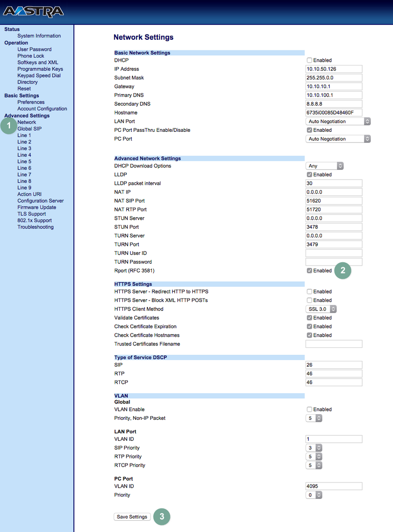Click the Save Settings button
This screenshot has height=532, width=393.
(131, 517)
